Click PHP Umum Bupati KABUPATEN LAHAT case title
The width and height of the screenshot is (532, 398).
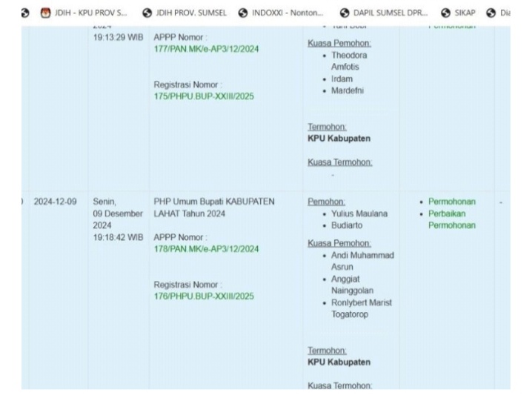(x=214, y=208)
